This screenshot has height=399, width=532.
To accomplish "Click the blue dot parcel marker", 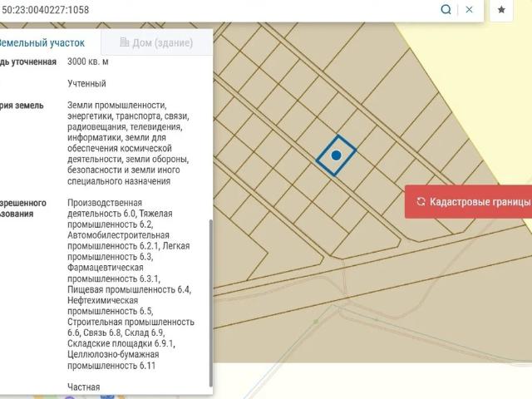I will (336, 155).
